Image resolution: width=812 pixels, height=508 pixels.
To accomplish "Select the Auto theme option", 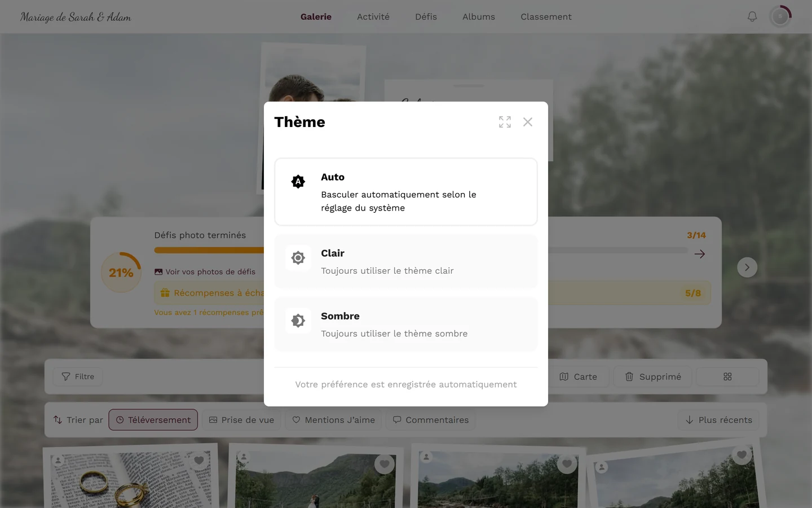I will pos(406,192).
